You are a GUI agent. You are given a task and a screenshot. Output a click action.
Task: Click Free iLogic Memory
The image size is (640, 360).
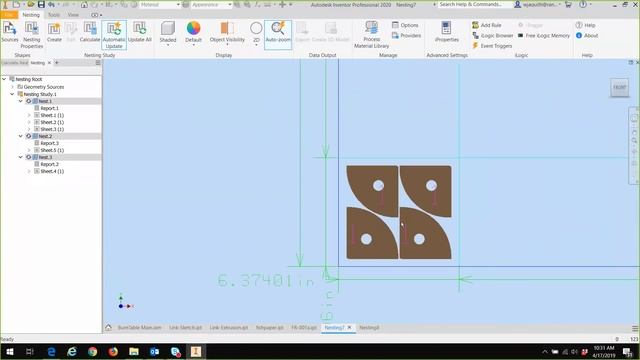pos(544,36)
